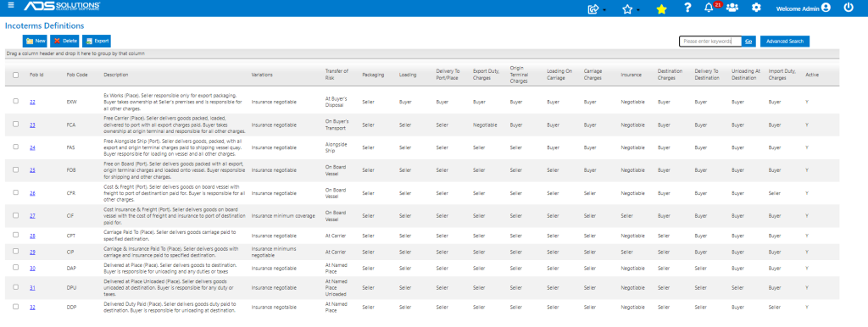Check the FCA row checkbox

click(x=15, y=124)
